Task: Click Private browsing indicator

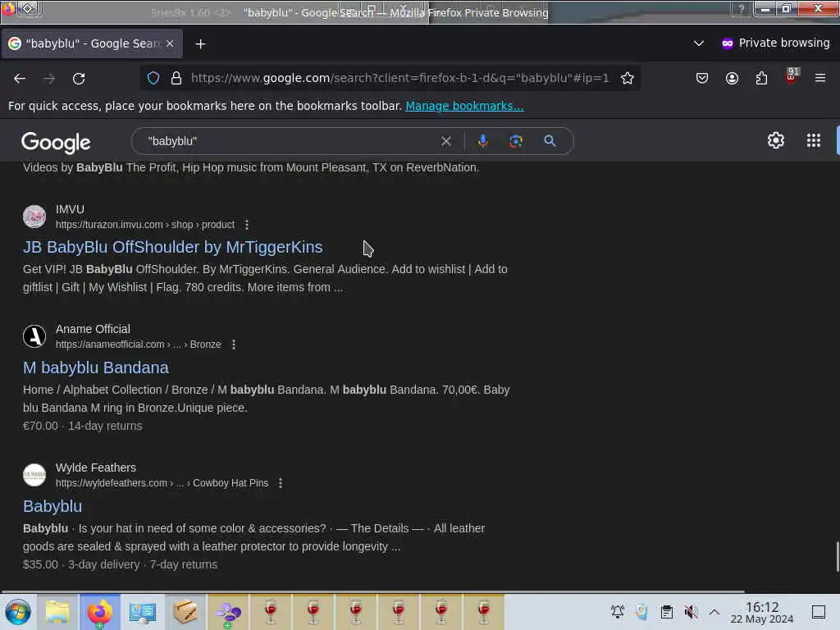Action: (x=775, y=43)
